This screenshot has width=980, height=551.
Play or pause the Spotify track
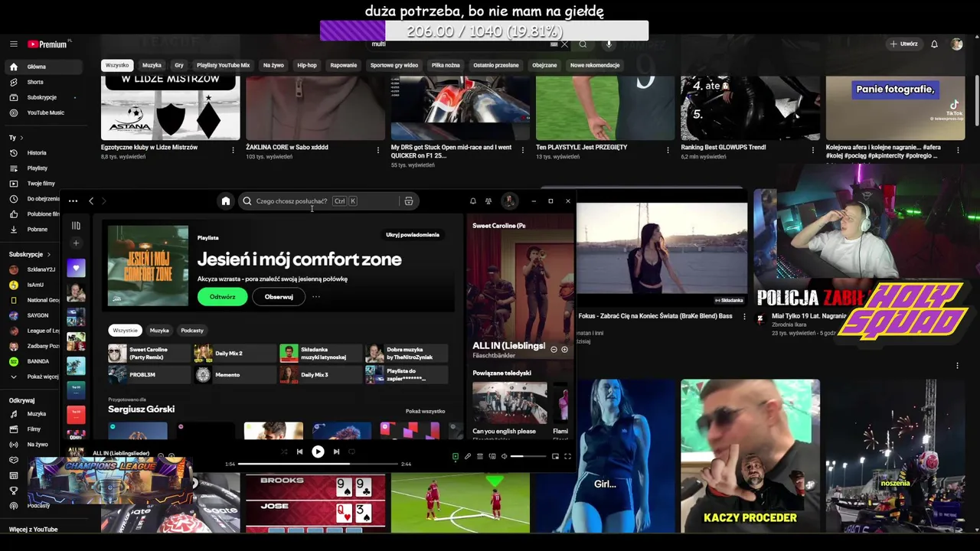pos(318,452)
